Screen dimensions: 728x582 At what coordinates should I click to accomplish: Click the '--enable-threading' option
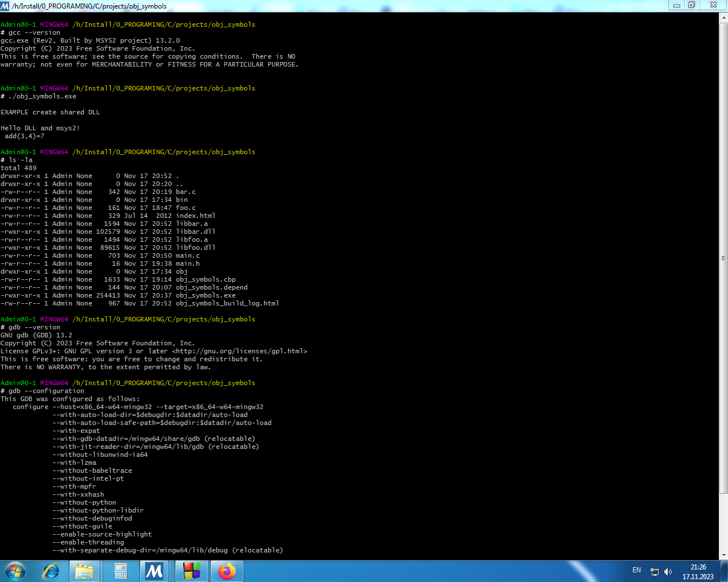click(x=88, y=542)
